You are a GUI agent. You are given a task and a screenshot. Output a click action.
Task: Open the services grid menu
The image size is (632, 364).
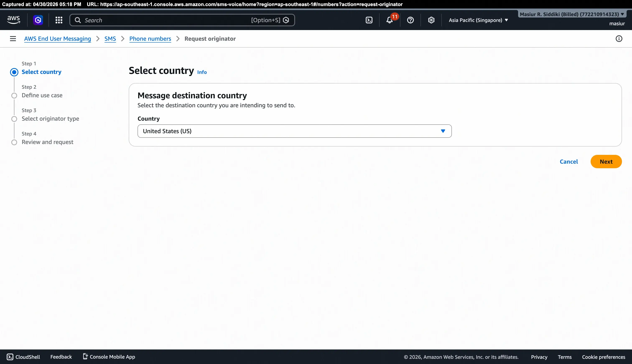pyautogui.click(x=59, y=20)
